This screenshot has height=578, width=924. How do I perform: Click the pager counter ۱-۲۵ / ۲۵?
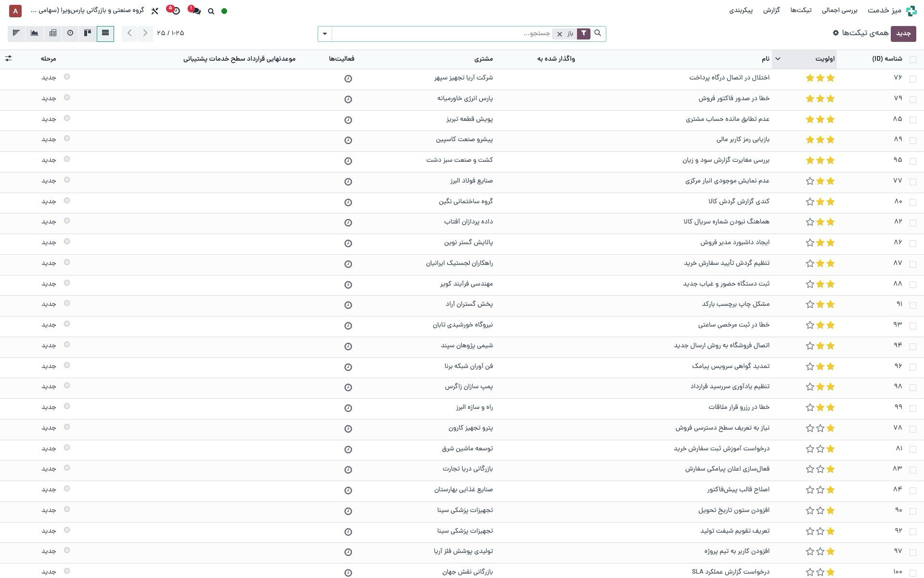(x=170, y=33)
